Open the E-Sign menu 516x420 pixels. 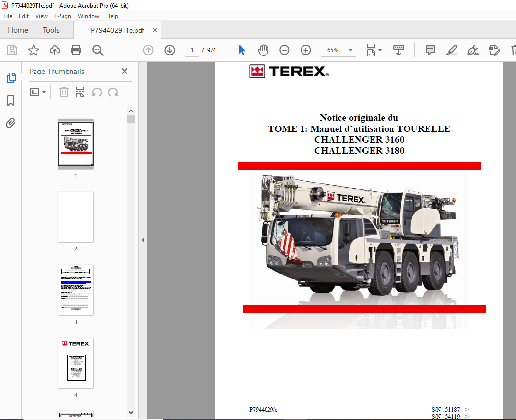point(63,16)
